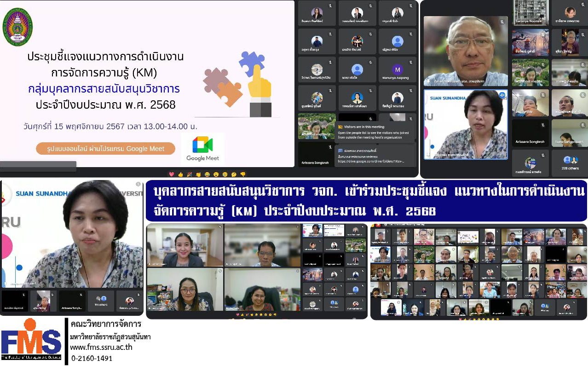Click the puzzle pieces illustration on slide
Image resolution: width=588 pixels, height=366 pixels.
click(x=238, y=83)
